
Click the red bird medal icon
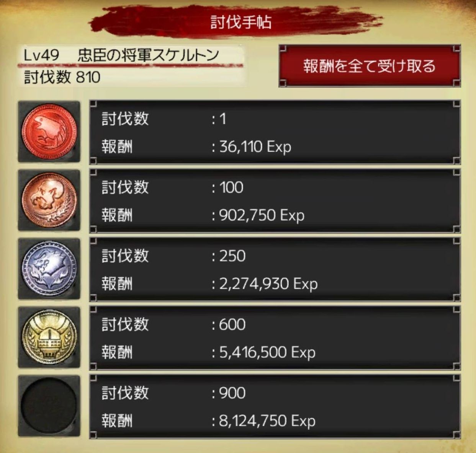pyautogui.click(x=49, y=132)
